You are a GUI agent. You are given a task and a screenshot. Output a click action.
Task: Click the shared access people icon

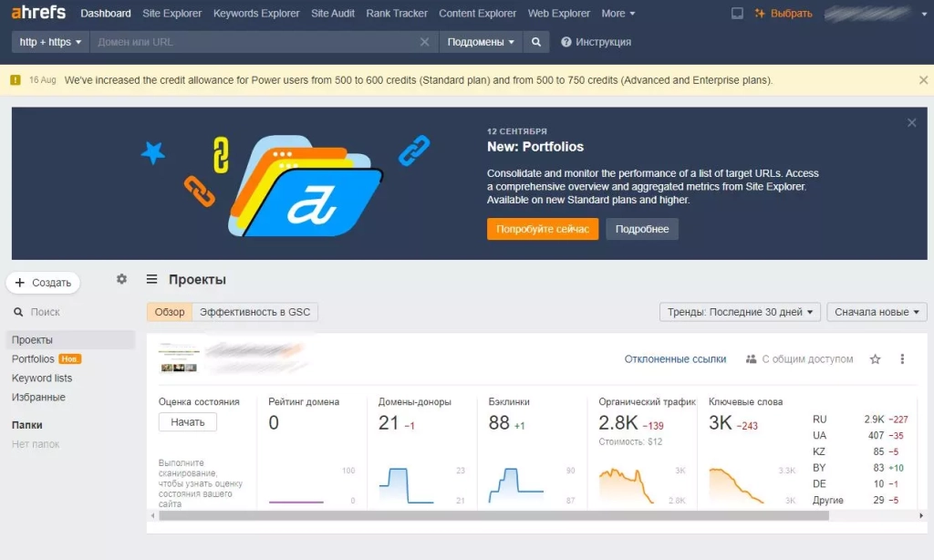pos(751,359)
